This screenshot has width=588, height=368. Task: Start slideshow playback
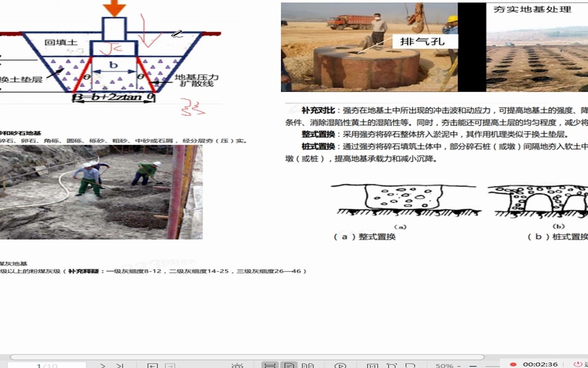pyautogui.click(x=340, y=366)
